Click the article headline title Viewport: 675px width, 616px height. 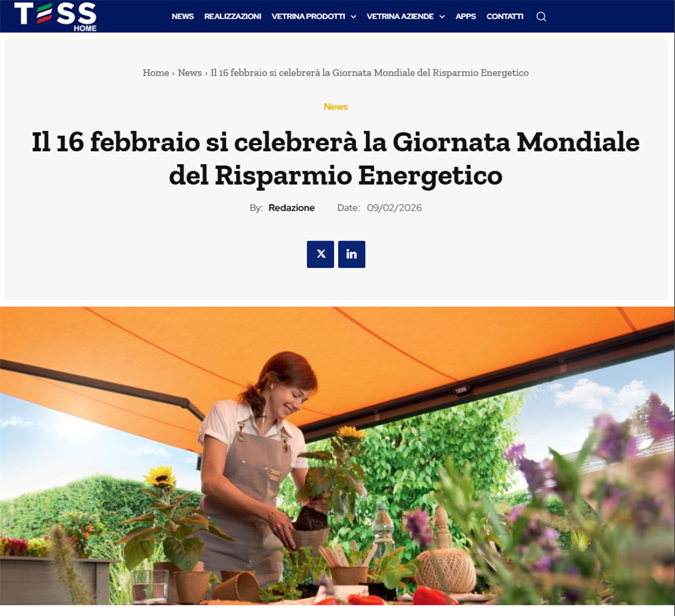(x=336, y=159)
